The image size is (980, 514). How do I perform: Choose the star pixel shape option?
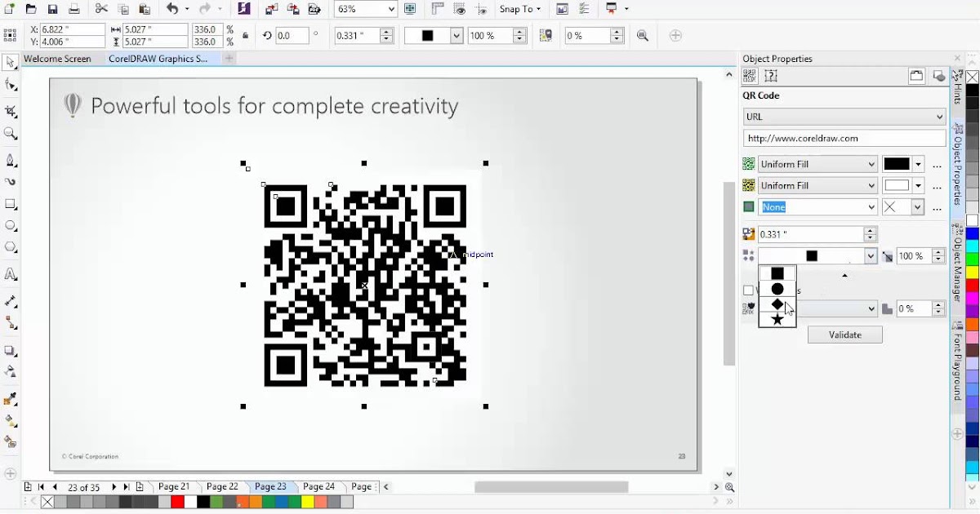(x=777, y=319)
